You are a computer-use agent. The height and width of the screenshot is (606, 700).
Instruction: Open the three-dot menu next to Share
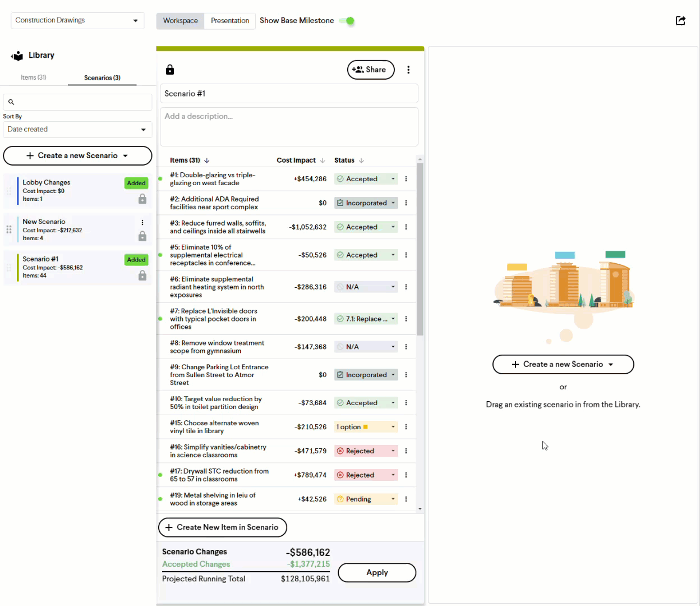click(x=408, y=70)
